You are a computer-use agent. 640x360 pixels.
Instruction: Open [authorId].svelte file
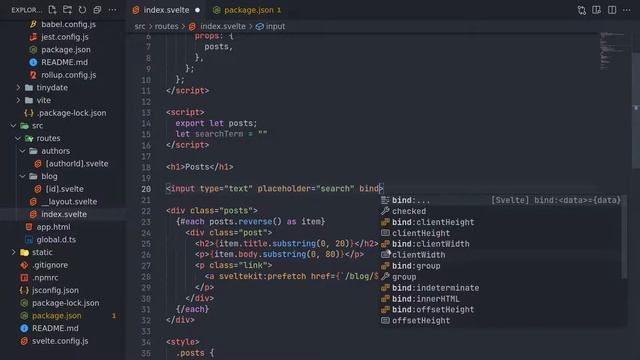tap(77, 164)
